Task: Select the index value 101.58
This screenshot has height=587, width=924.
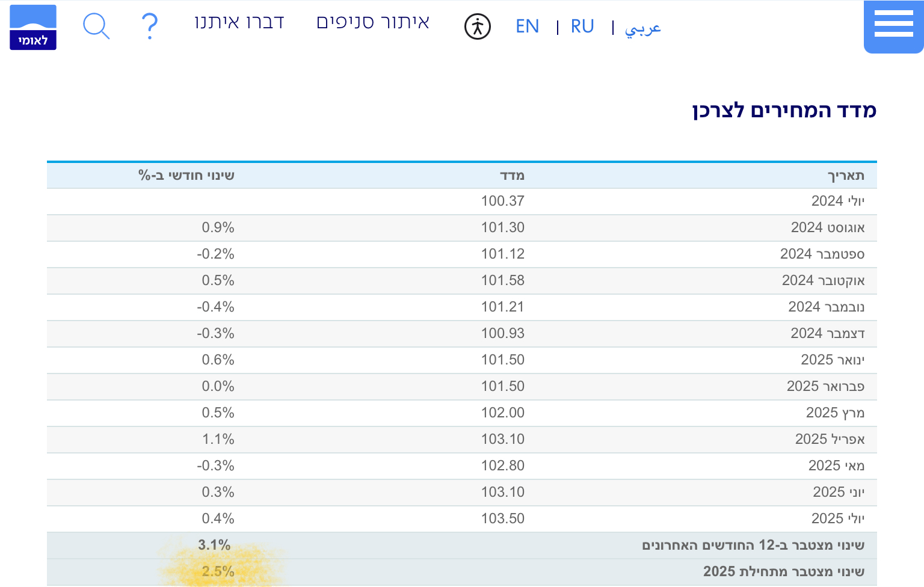Action: click(503, 280)
